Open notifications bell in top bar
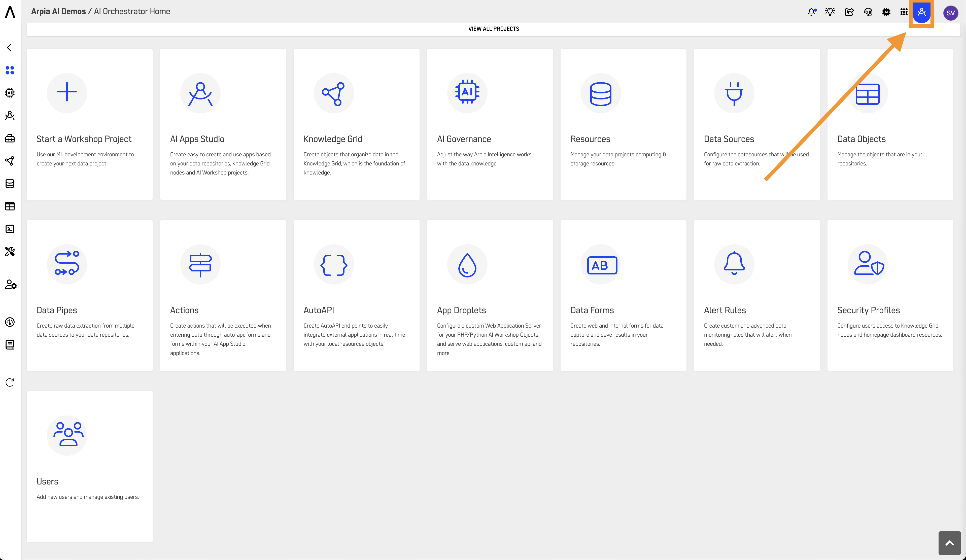 812,12
